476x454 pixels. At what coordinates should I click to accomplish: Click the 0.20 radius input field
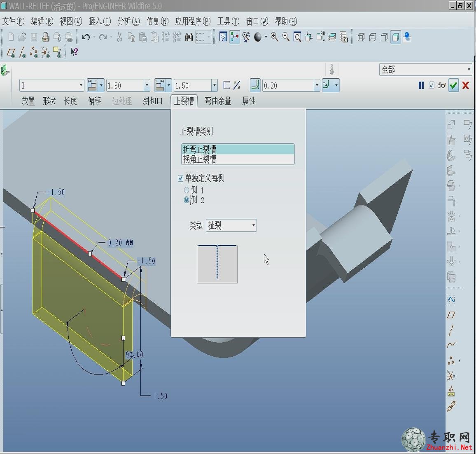[x=288, y=86]
